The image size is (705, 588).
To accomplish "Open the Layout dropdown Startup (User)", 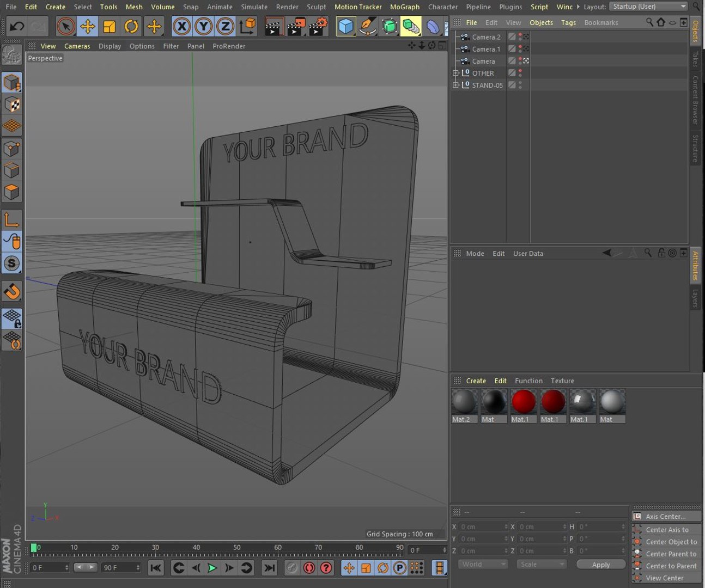I will coord(649,7).
